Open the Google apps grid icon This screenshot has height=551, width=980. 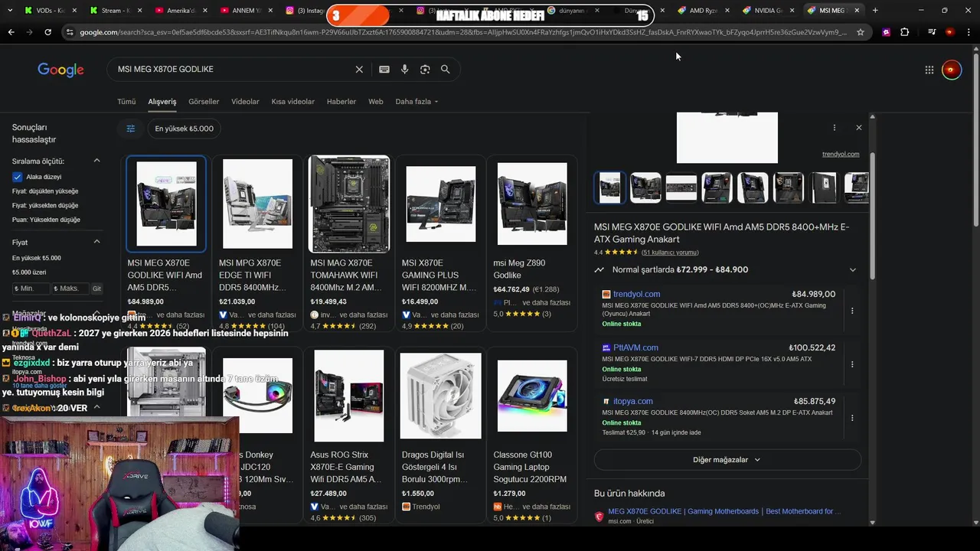pyautogui.click(x=929, y=70)
